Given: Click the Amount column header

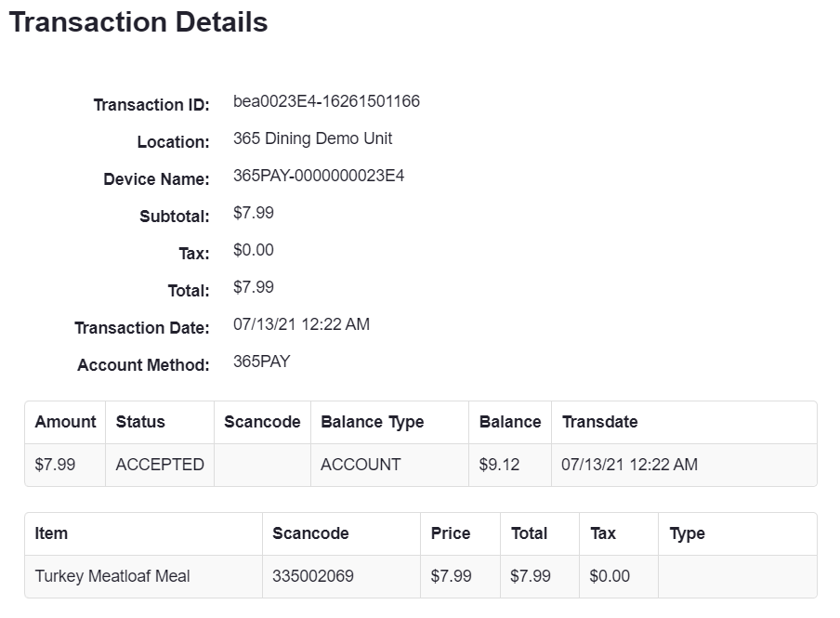Looking at the screenshot, I should pos(65,422).
